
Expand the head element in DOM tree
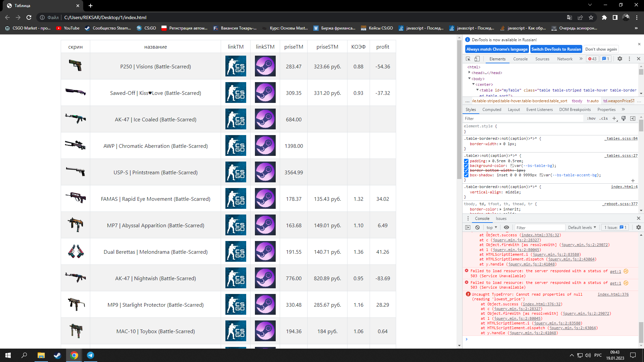coord(469,72)
